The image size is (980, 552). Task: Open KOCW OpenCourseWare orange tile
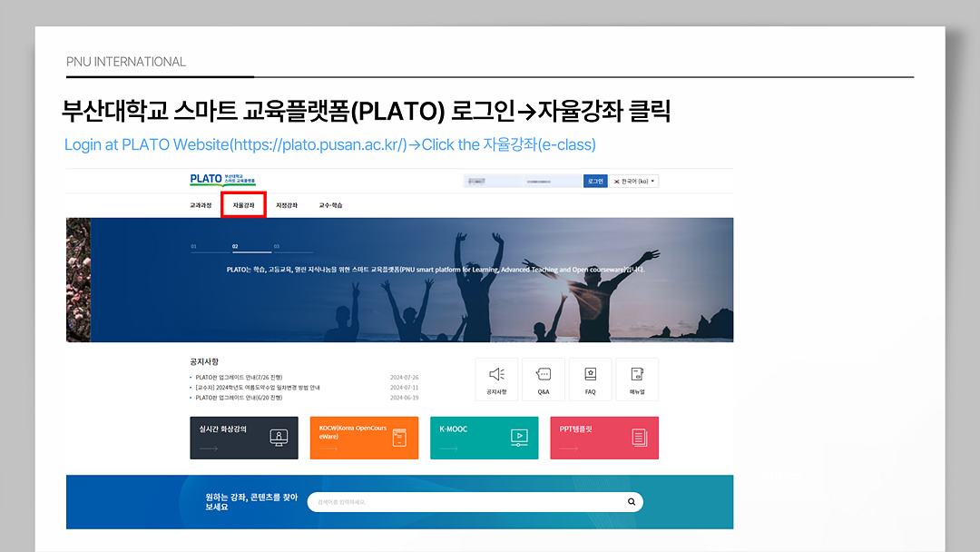click(364, 438)
